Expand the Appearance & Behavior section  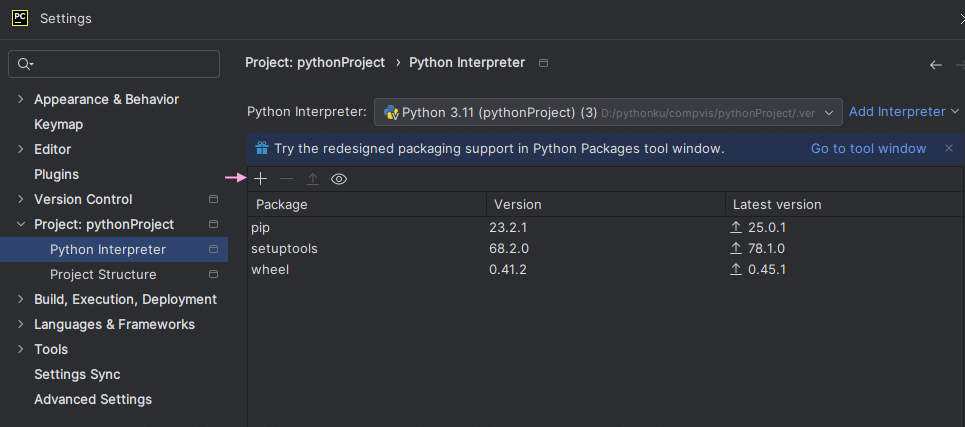tap(21, 99)
